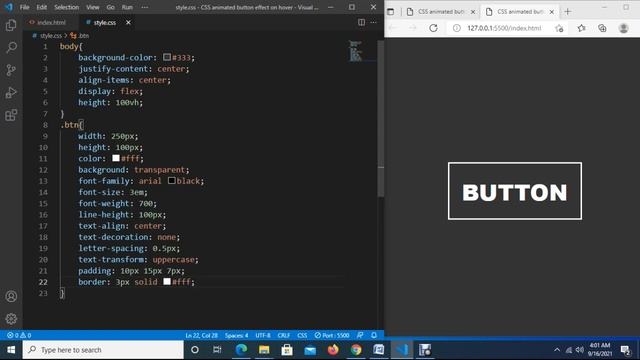Open a new browser tab
This screenshot has height=360, width=640.
coord(567,12)
